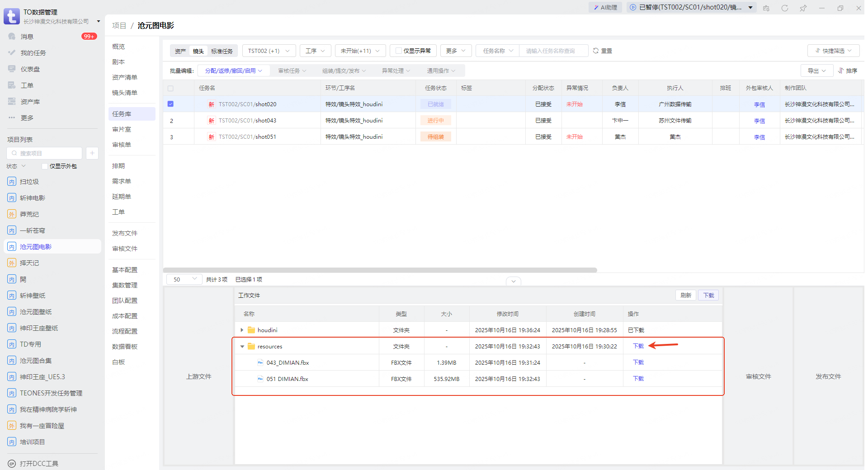Expand the houdini folder
Viewport: 868px width, 470px height.
tap(242, 330)
